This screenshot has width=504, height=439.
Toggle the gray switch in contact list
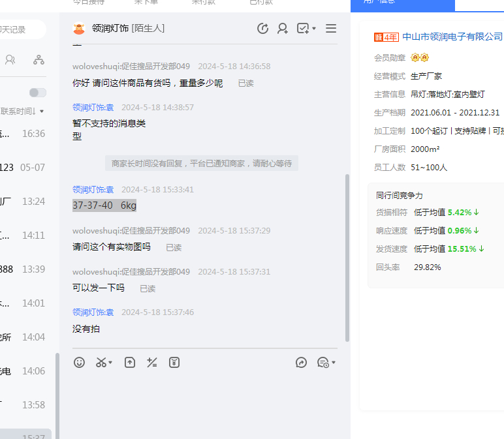click(38, 93)
